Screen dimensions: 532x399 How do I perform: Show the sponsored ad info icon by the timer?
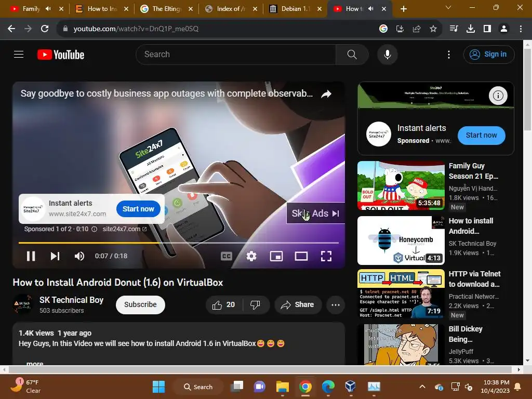95,229
